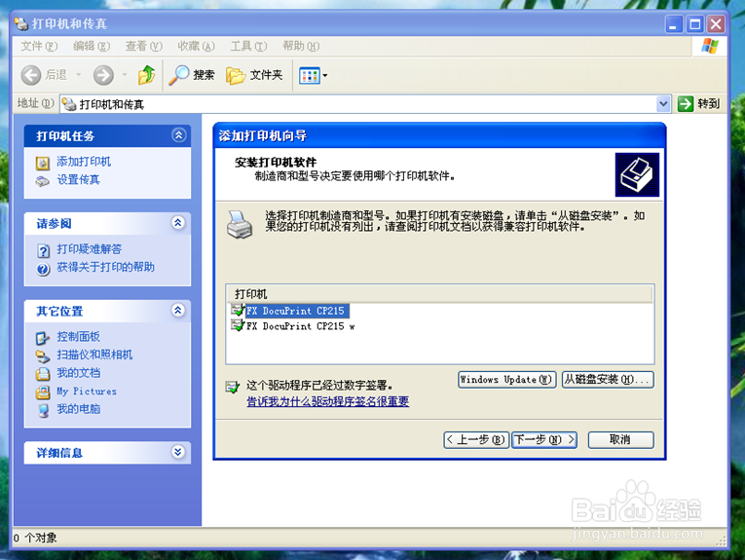Click the Cancel (取消) button
745x560 pixels.
(x=620, y=440)
